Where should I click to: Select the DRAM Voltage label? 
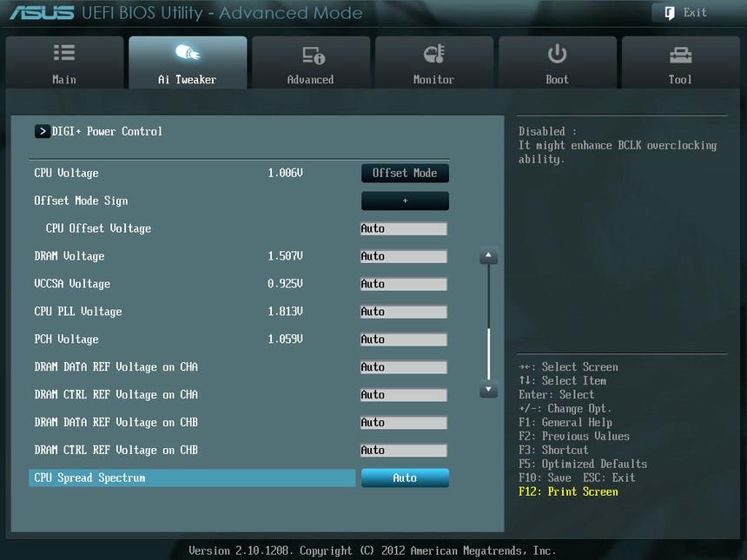(x=69, y=256)
